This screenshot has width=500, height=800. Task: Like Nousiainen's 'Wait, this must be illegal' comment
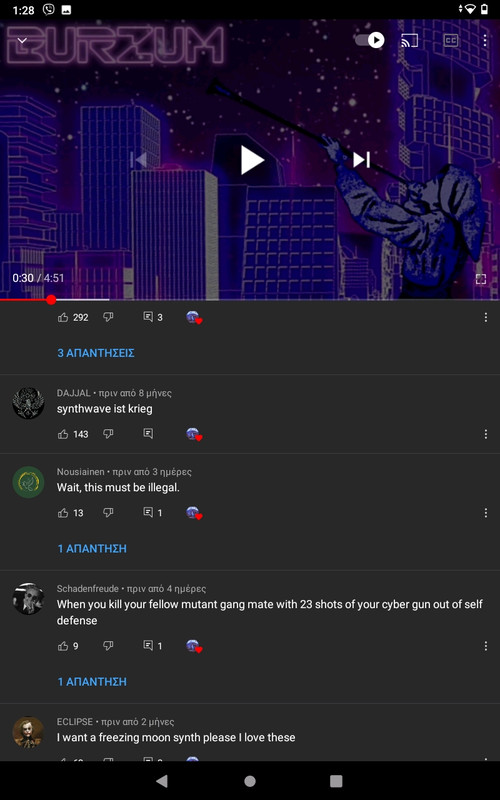pyautogui.click(x=63, y=513)
